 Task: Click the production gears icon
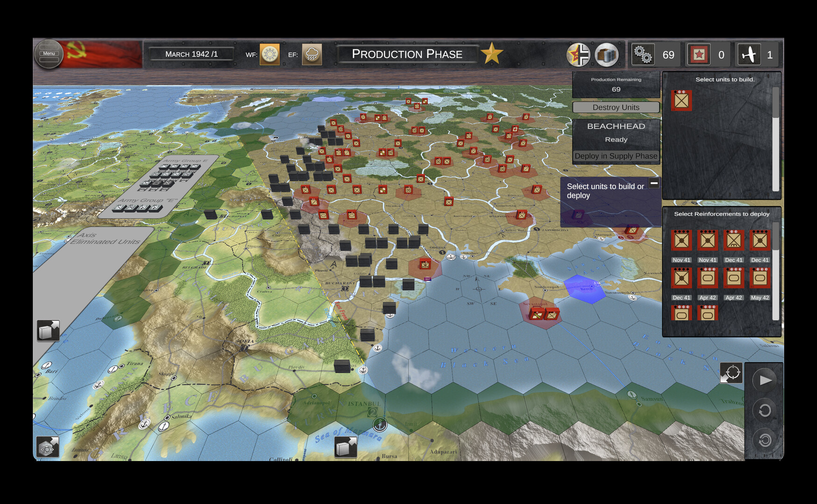click(x=643, y=55)
